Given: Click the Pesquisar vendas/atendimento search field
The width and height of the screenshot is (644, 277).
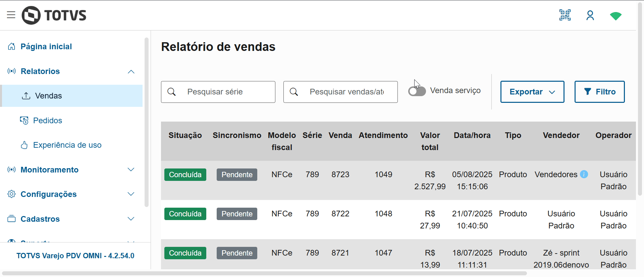Looking at the screenshot, I should (346, 92).
